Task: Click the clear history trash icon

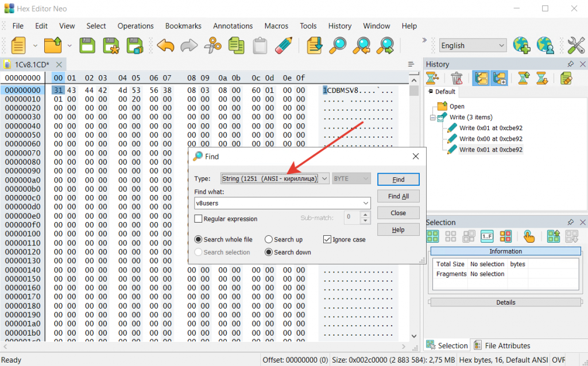Action: click(457, 79)
